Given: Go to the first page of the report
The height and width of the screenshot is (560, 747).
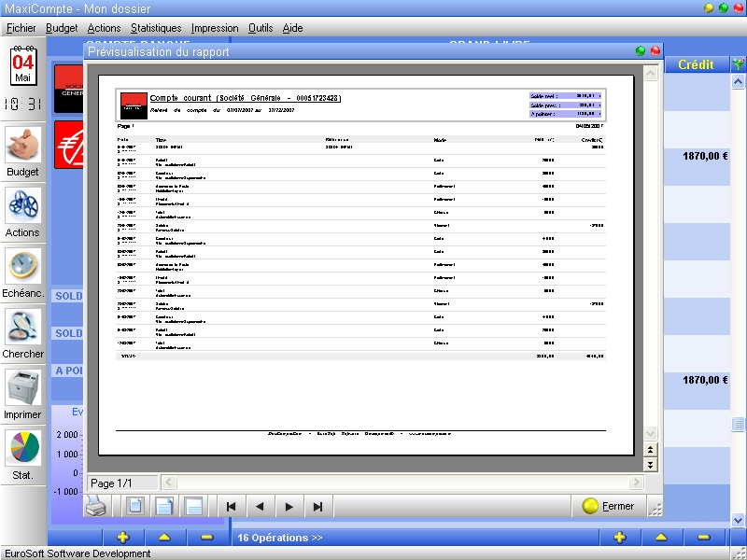Looking at the screenshot, I should pyautogui.click(x=231, y=506).
